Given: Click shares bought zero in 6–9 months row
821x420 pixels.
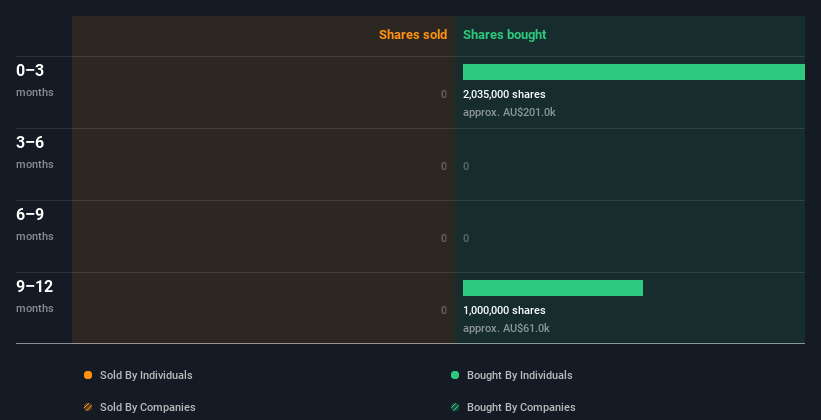Looking at the screenshot, I should pyautogui.click(x=466, y=238).
